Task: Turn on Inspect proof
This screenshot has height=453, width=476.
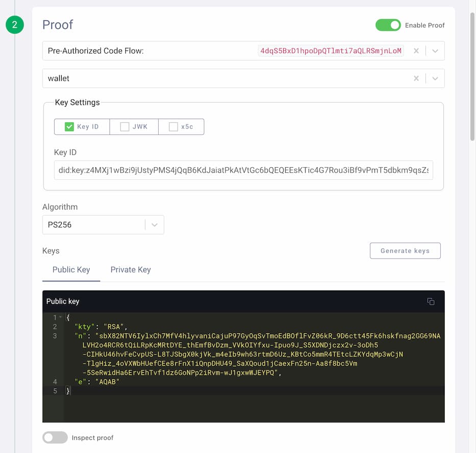Action: [56, 438]
